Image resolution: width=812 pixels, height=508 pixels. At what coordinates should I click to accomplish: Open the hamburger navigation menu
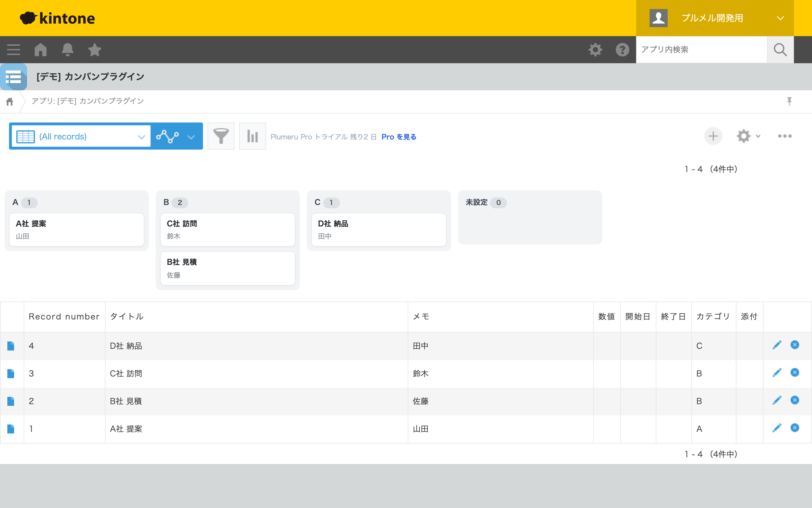point(14,50)
